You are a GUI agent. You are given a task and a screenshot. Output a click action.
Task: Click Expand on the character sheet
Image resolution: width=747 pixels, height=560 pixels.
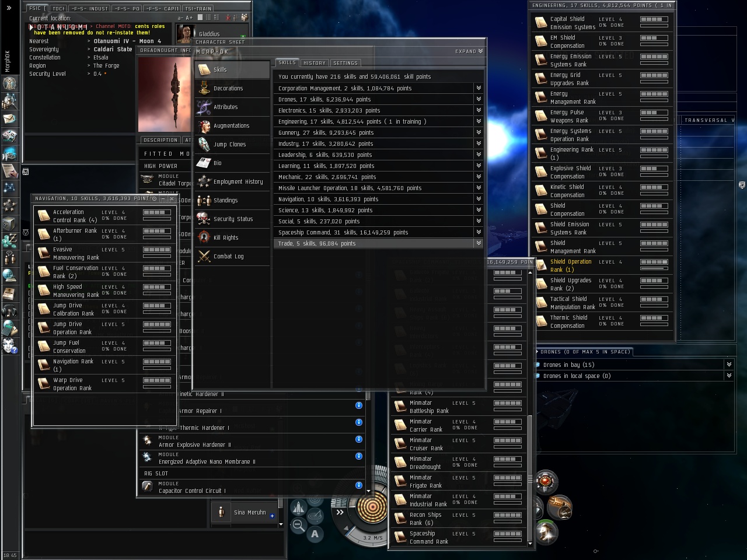pyautogui.click(x=469, y=51)
